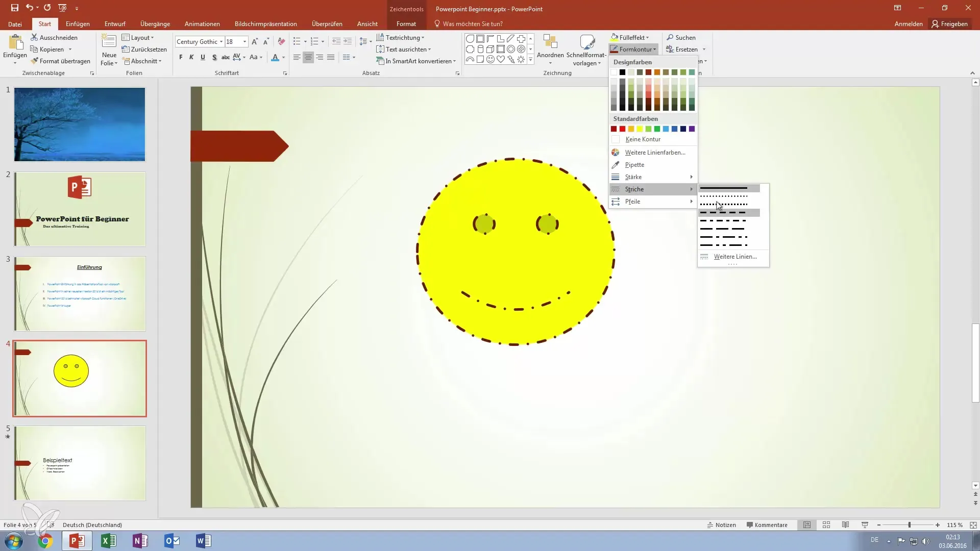Click the Undo arrow icon

coord(30,8)
